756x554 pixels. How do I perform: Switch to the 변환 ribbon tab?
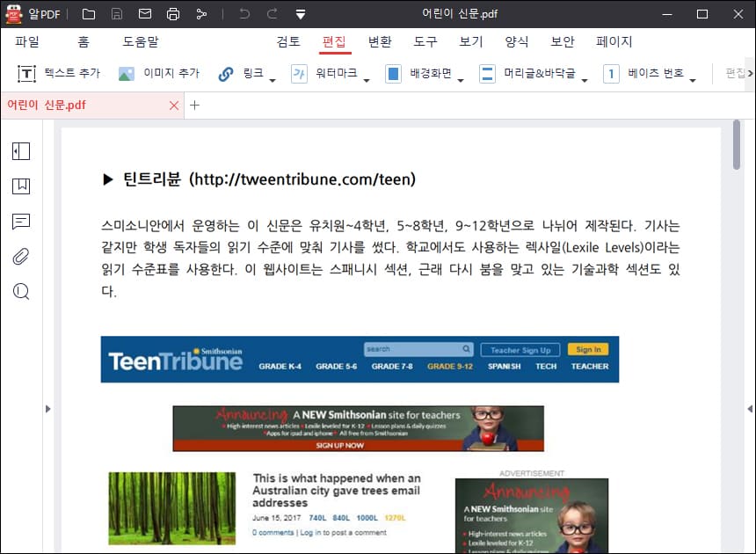click(380, 41)
